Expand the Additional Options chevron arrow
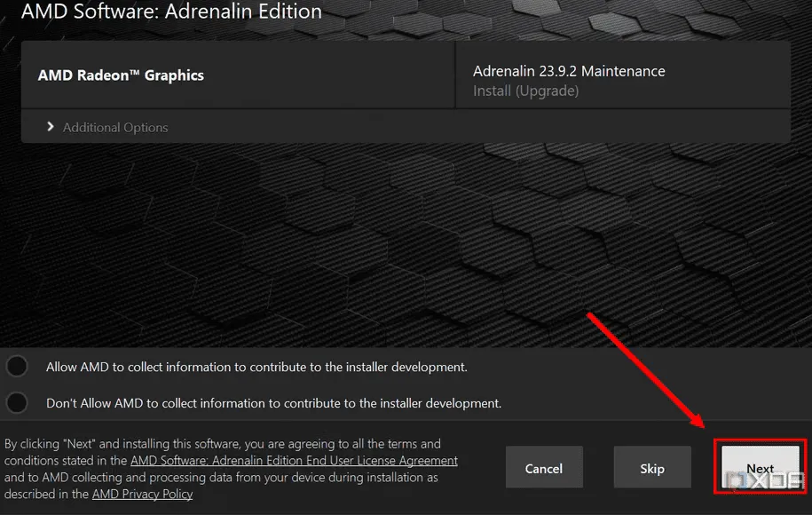This screenshot has width=812, height=515. [x=51, y=127]
